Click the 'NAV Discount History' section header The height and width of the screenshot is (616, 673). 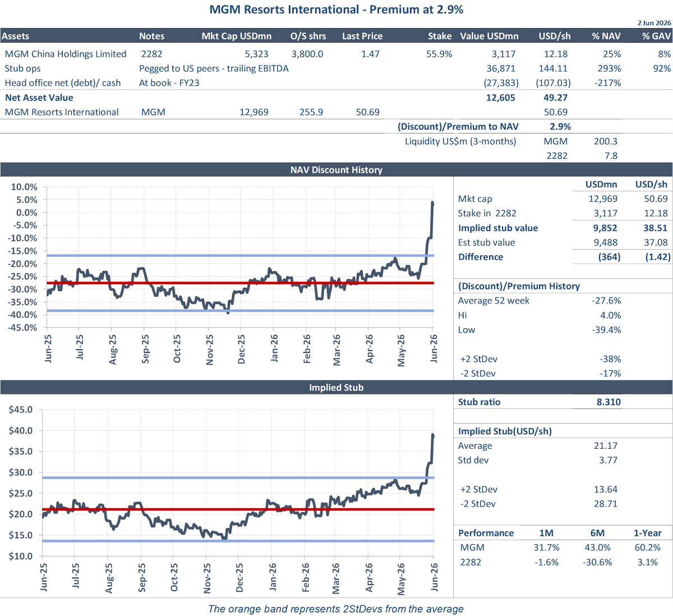pyautogui.click(x=336, y=170)
